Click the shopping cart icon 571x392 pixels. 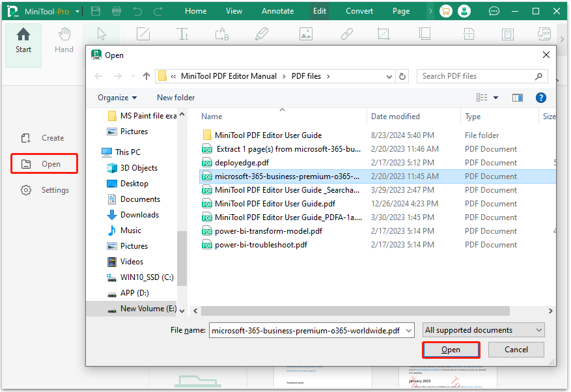click(445, 11)
